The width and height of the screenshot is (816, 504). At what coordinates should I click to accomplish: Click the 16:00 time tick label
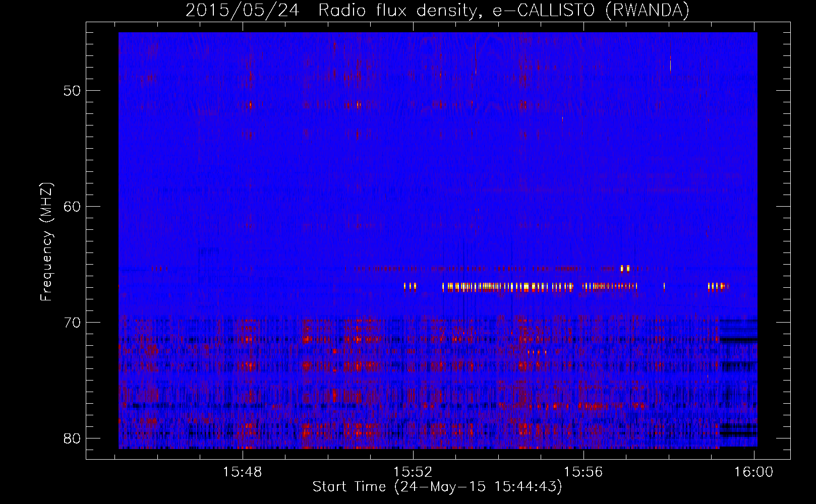tap(754, 472)
